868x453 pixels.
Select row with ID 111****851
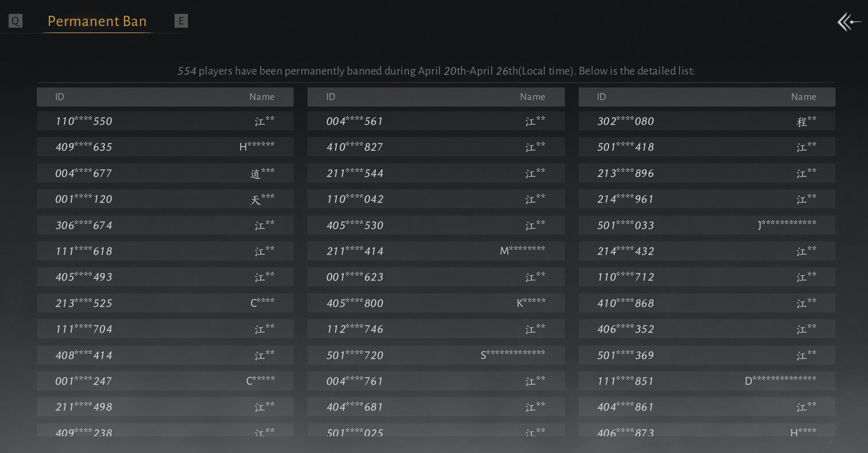(707, 381)
